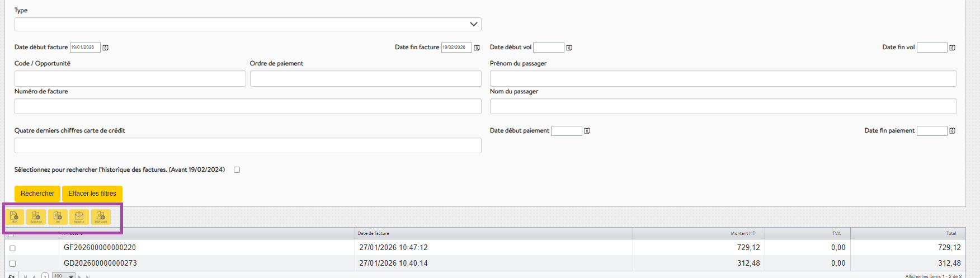Export the BSP cash Excel file
980x278 pixels.
coord(101,217)
